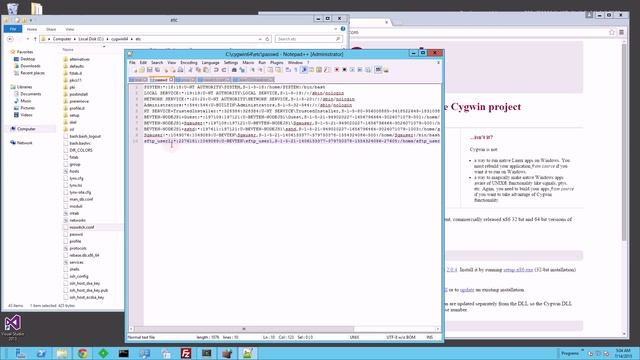Open the Run menu in Notepad++

click(262, 62)
